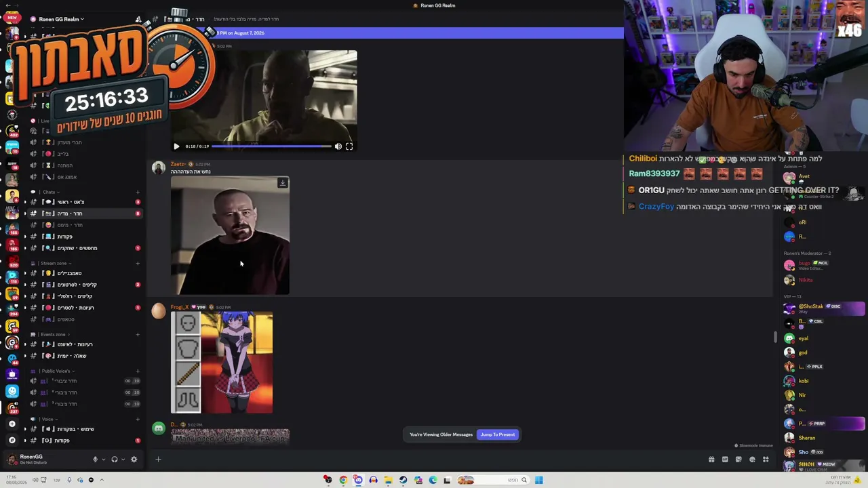Open Zaetz's profile from message username

click(x=178, y=164)
